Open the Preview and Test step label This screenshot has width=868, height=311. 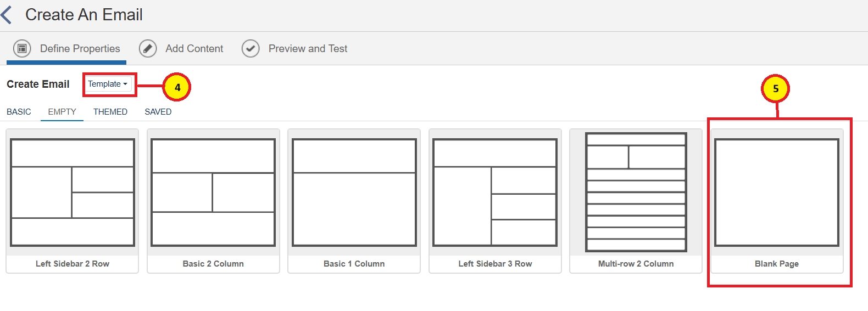pyautogui.click(x=308, y=49)
